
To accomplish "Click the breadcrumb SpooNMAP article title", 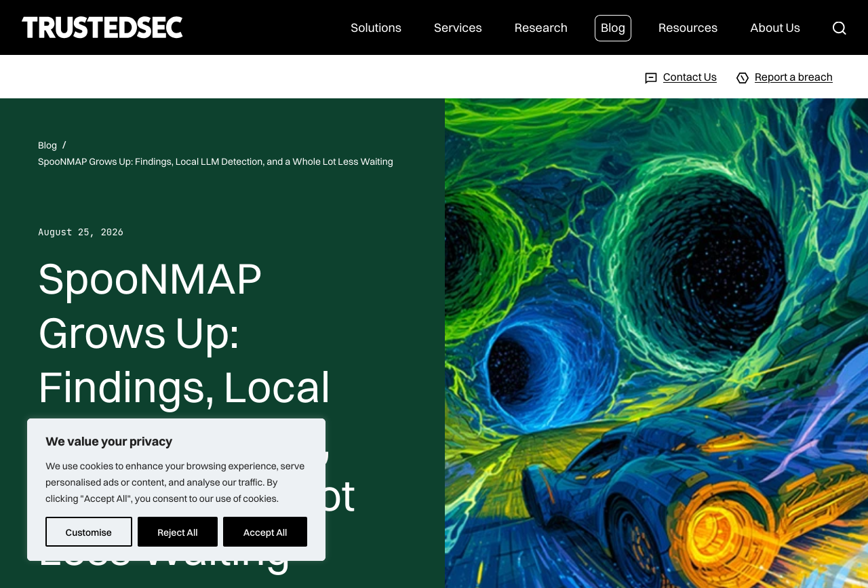I will (x=216, y=161).
